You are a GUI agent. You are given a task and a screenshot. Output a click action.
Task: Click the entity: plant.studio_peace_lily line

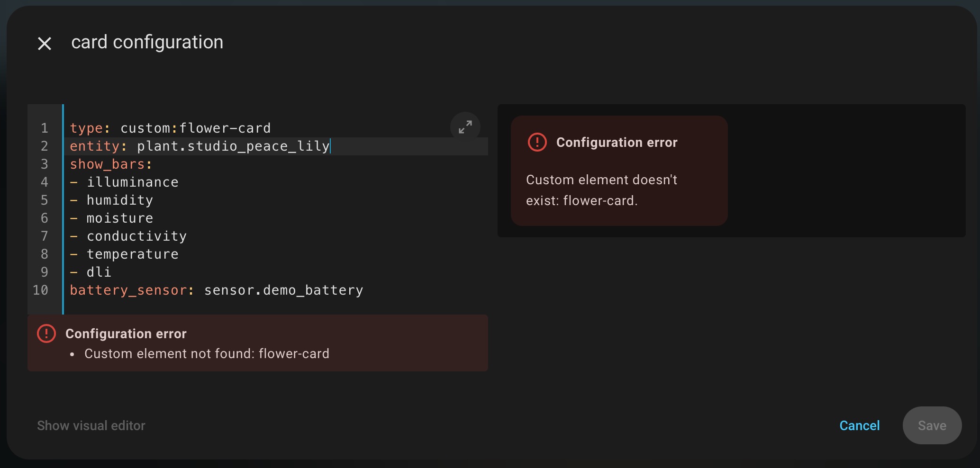click(199, 146)
